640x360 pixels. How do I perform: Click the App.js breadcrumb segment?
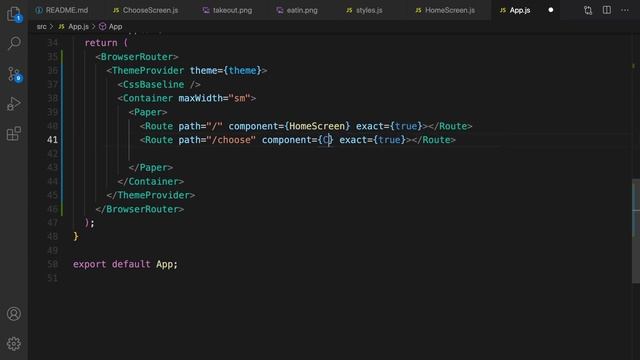[x=74, y=27]
